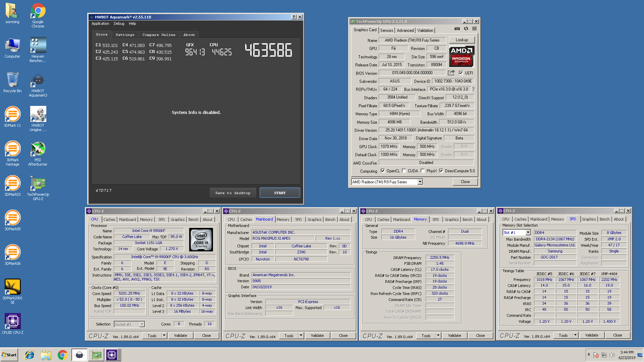
Task: Open Windows Explorer taskbar icon
Action: point(46,355)
